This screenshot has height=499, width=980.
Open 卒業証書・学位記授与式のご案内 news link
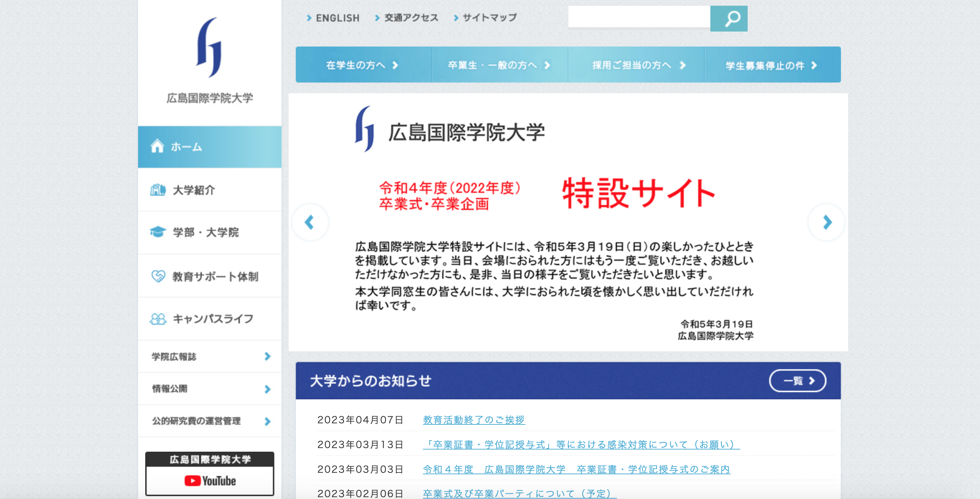(576, 469)
